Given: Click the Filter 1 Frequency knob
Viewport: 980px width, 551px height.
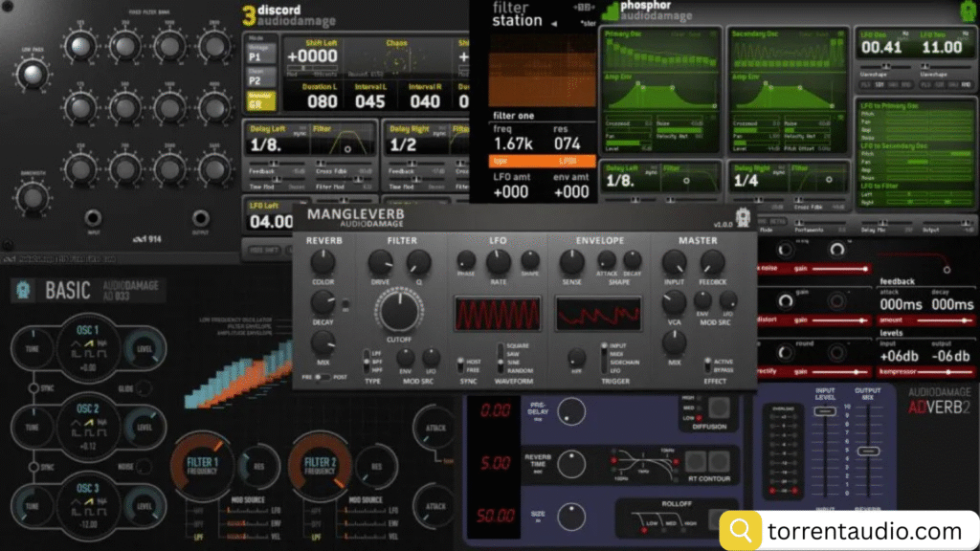Looking at the screenshot, I should [x=204, y=466].
